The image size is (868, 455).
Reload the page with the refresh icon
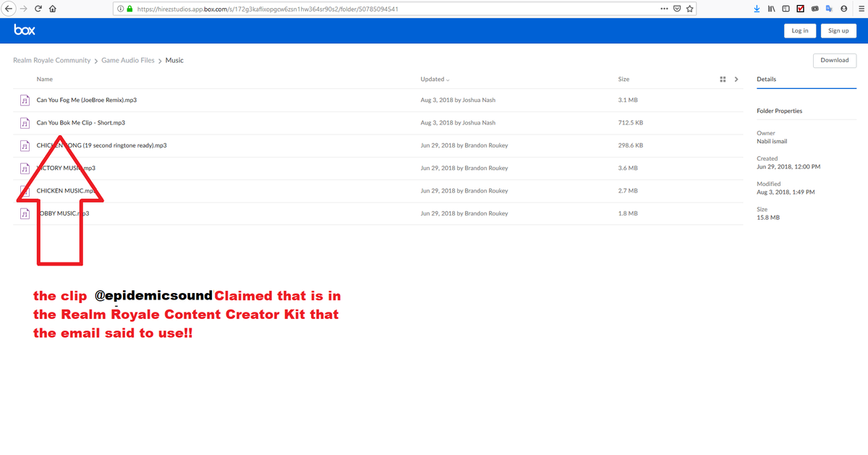(x=37, y=9)
